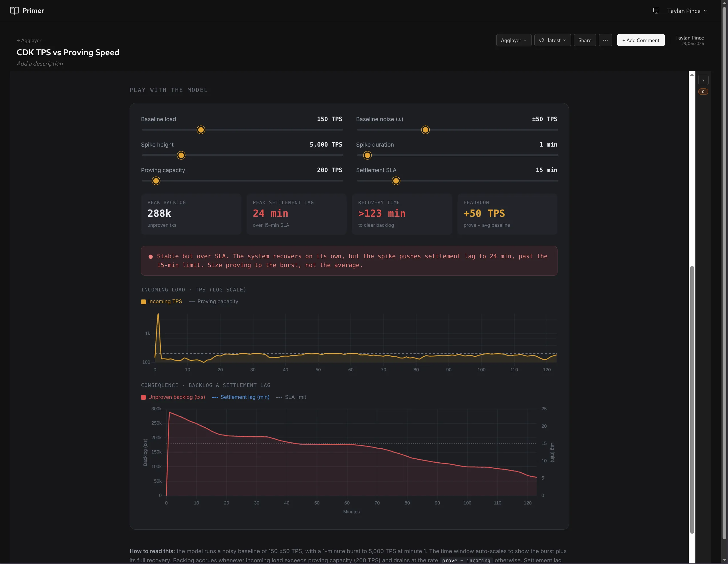The image size is (728, 564).
Task: Toggle Unproven backlog legend series
Action: (173, 397)
